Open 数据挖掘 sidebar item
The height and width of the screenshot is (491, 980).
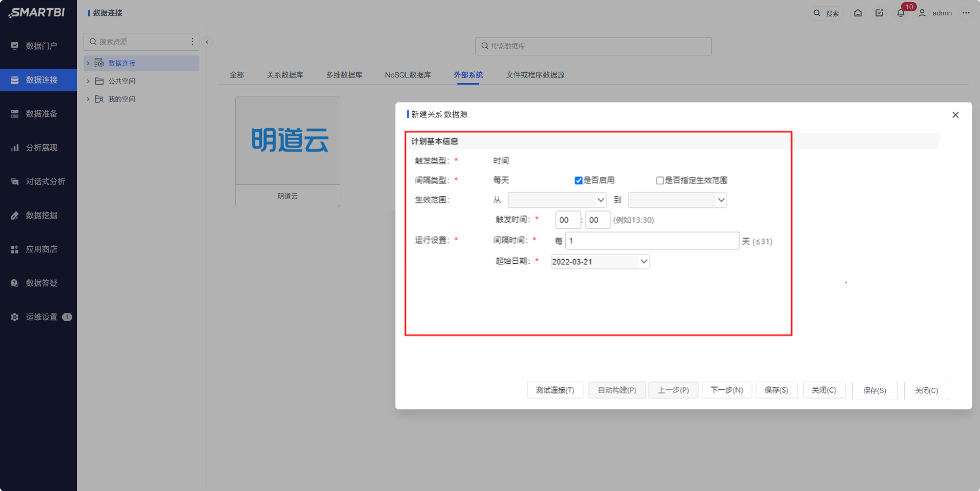click(x=38, y=215)
